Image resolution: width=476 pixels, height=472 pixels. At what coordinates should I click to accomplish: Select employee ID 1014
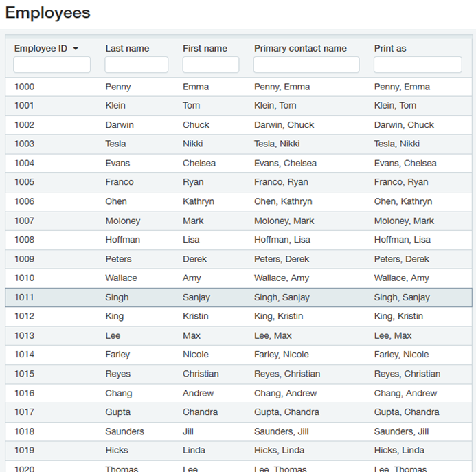tap(25, 355)
